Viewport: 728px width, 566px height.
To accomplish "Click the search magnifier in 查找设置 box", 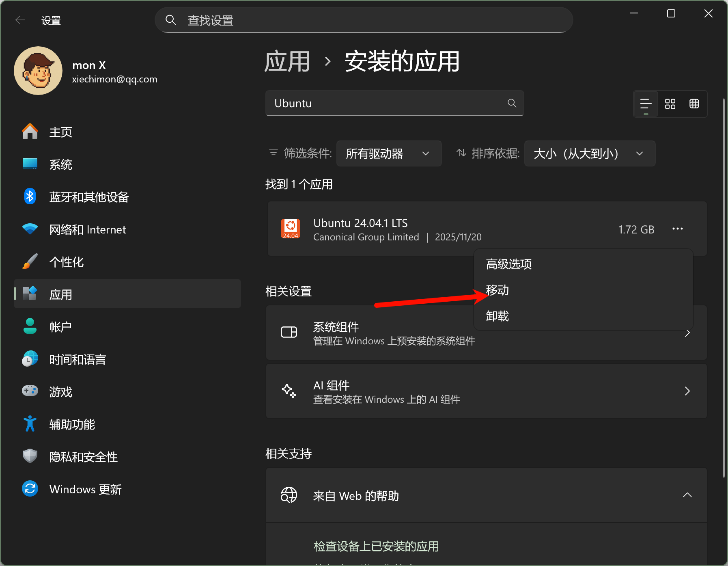I will pos(170,20).
